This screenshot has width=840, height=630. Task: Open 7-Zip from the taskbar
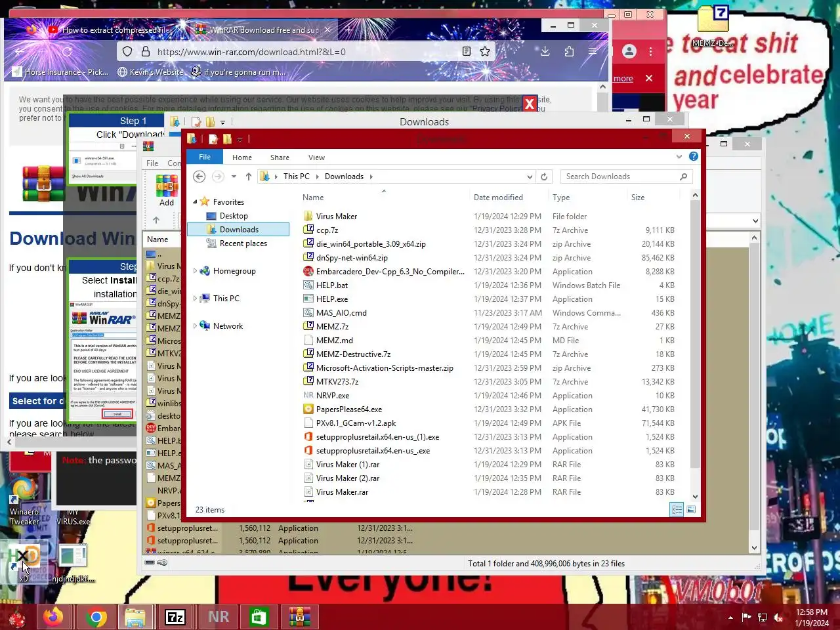click(x=175, y=617)
